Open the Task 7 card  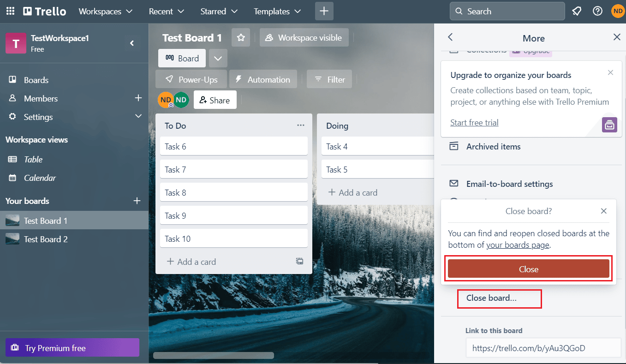click(x=234, y=169)
